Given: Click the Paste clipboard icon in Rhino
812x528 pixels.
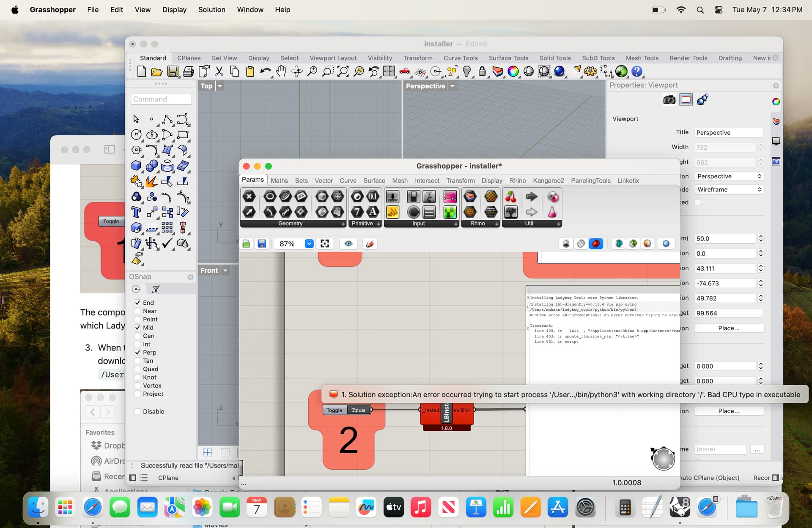Looking at the screenshot, I should click(250, 71).
